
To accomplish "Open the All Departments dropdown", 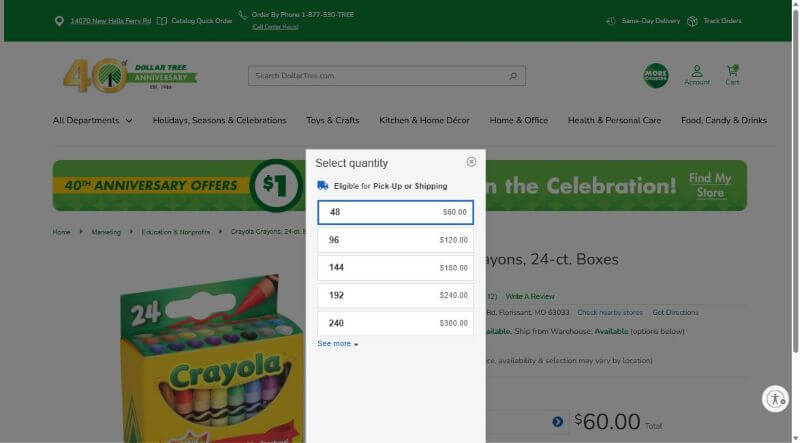I will [92, 120].
